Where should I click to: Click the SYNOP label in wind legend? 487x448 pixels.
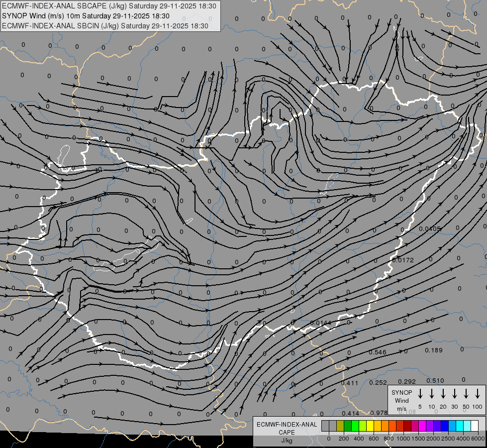click(x=401, y=392)
